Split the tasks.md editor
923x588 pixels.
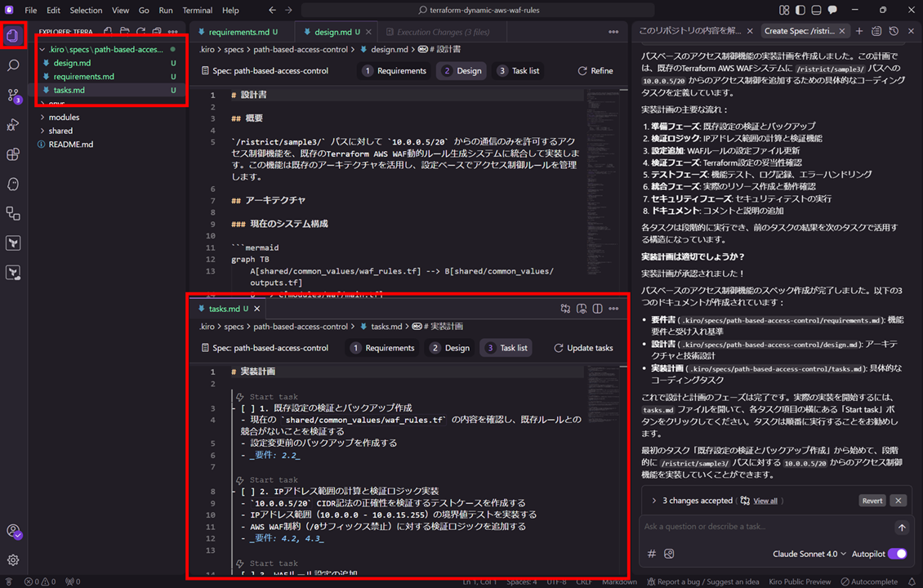coord(597,309)
